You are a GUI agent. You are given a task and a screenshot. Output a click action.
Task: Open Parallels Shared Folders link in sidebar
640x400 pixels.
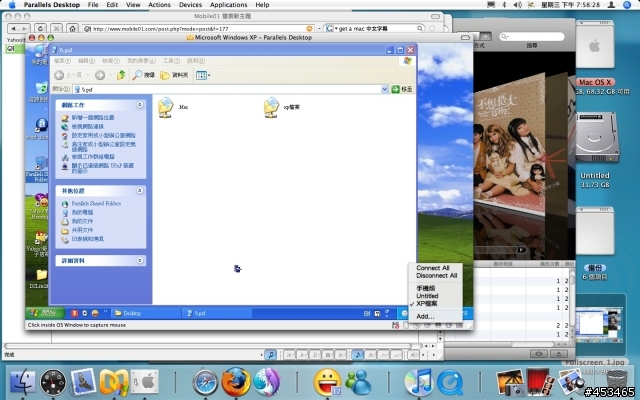[x=96, y=203]
